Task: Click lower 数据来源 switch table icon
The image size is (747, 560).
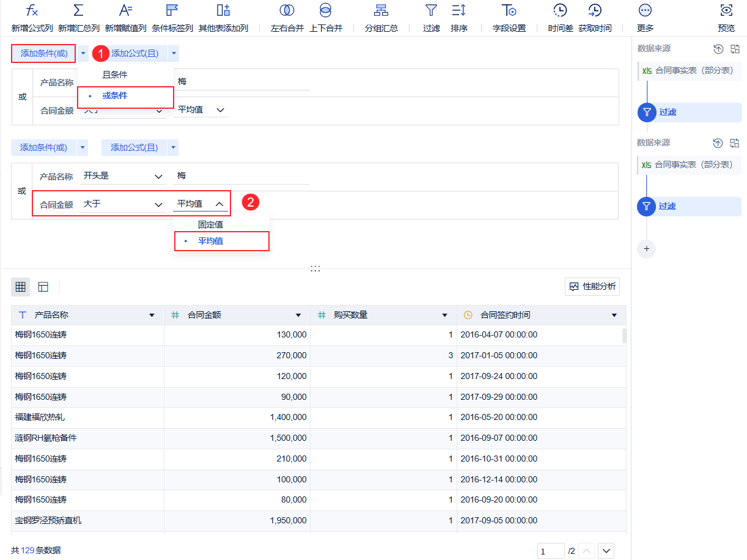Action: point(735,143)
